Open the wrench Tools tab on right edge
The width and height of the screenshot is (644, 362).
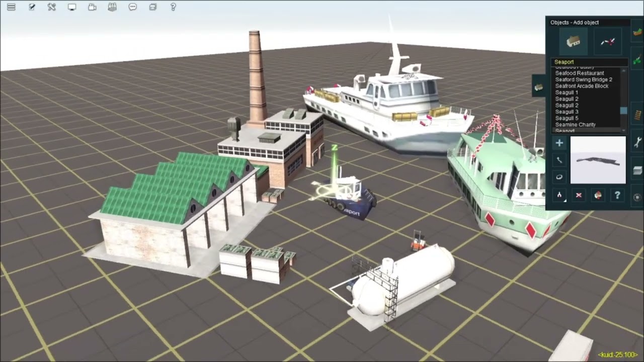click(x=637, y=142)
